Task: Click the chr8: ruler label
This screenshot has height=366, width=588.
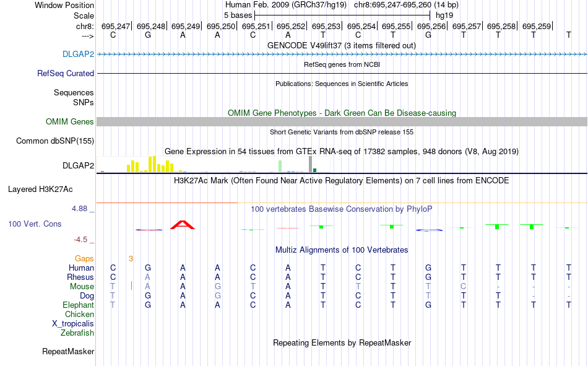Action: click(85, 26)
